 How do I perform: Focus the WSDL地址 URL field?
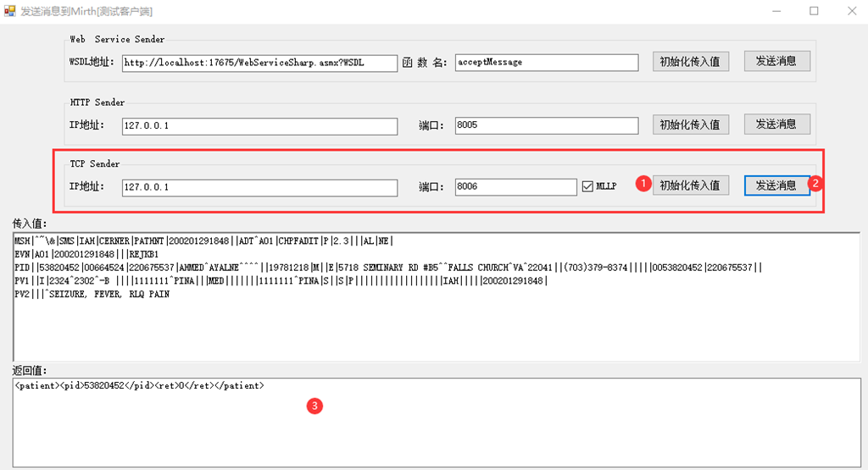(259, 63)
